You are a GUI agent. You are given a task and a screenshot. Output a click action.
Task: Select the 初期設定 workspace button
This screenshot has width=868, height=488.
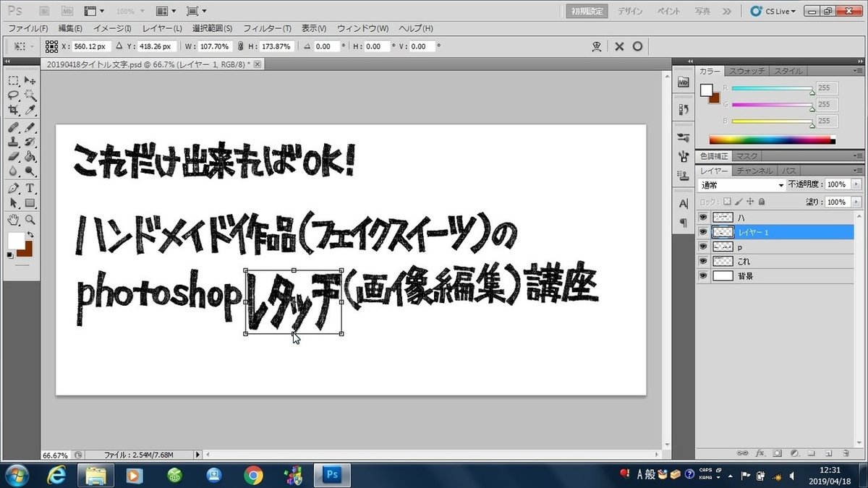point(587,11)
